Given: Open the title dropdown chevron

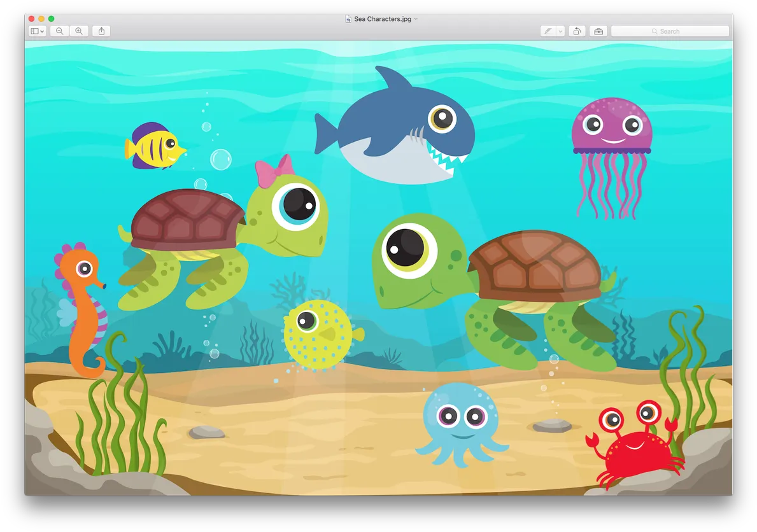Looking at the screenshot, I should point(416,19).
